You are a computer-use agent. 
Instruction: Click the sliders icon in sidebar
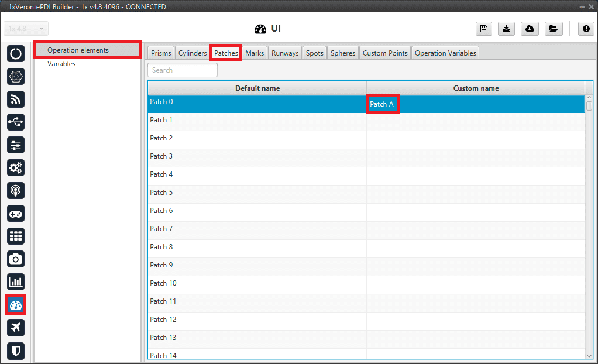click(x=16, y=145)
